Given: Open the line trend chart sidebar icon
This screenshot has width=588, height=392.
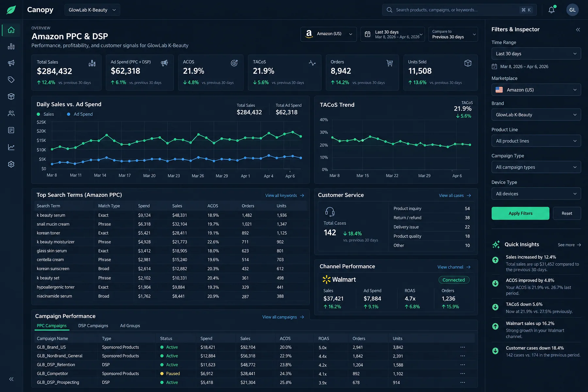Looking at the screenshot, I should click(x=11, y=147).
